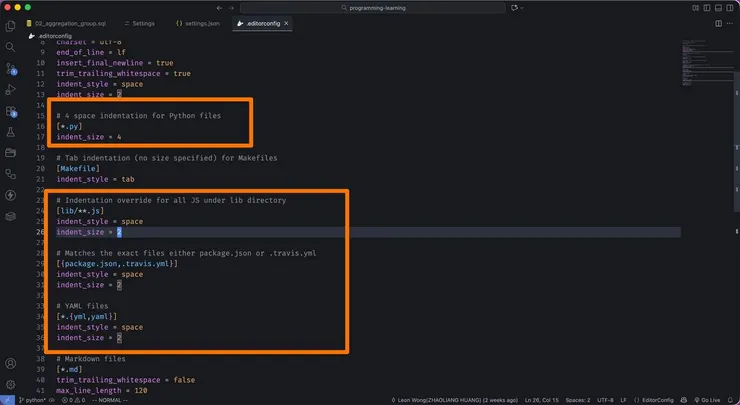Open the Copilot chat icon

(514, 8)
